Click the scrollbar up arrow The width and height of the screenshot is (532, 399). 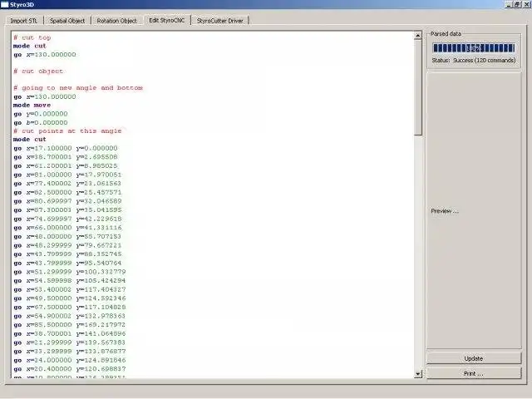click(418, 36)
